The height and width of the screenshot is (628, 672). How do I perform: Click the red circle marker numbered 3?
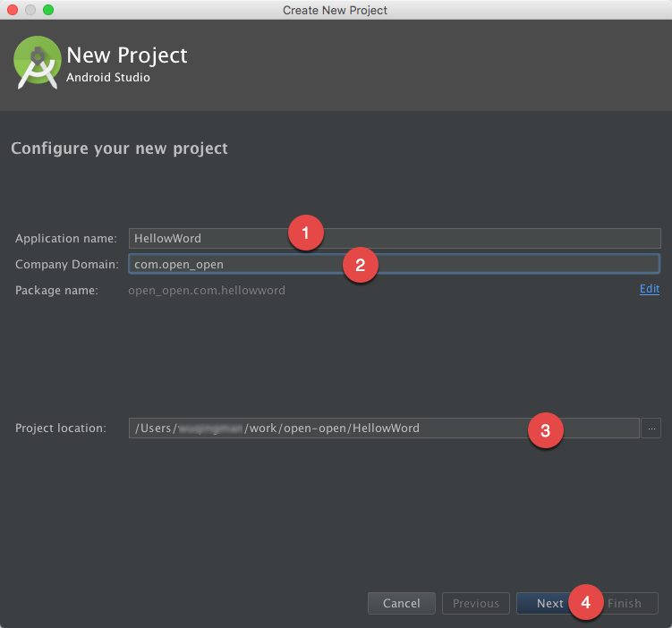tap(544, 430)
